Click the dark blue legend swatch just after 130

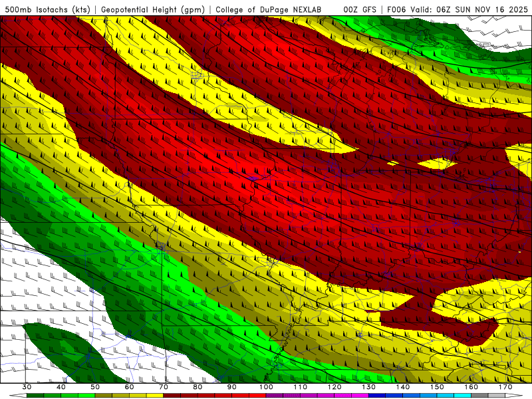(x=377, y=396)
